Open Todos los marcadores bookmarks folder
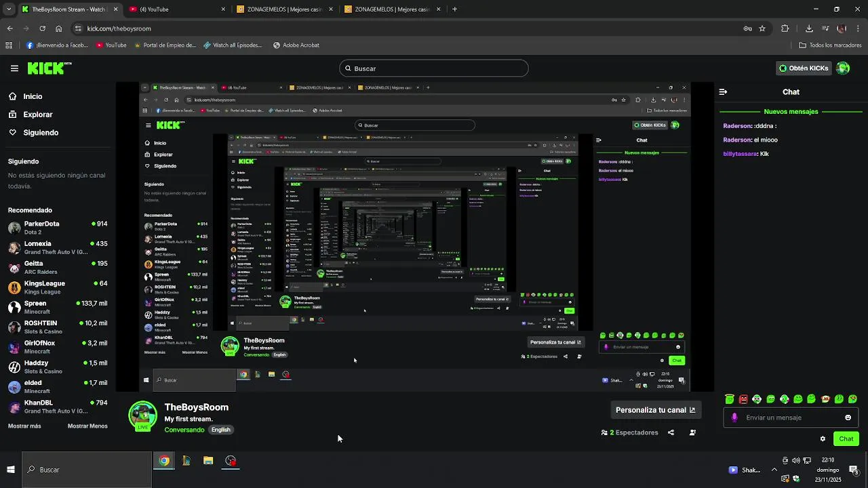Screen dimensions: 868x488 pyautogui.click(x=830, y=45)
